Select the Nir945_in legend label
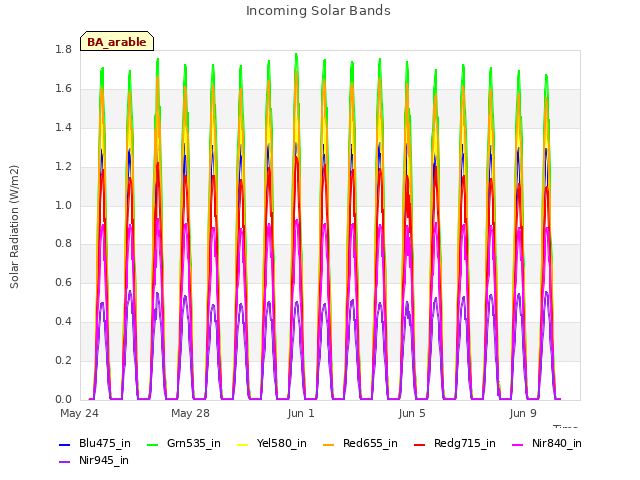This screenshot has height=480, width=640. tap(104, 461)
